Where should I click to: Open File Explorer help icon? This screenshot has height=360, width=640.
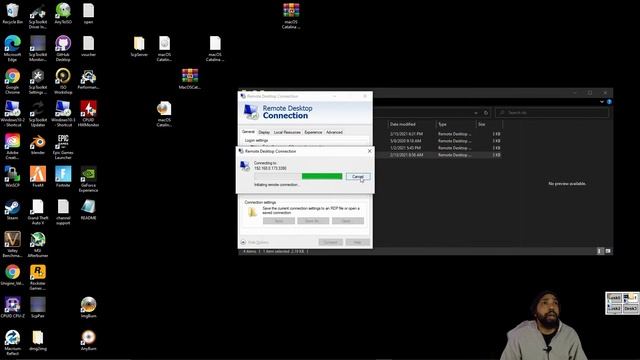[x=609, y=102]
